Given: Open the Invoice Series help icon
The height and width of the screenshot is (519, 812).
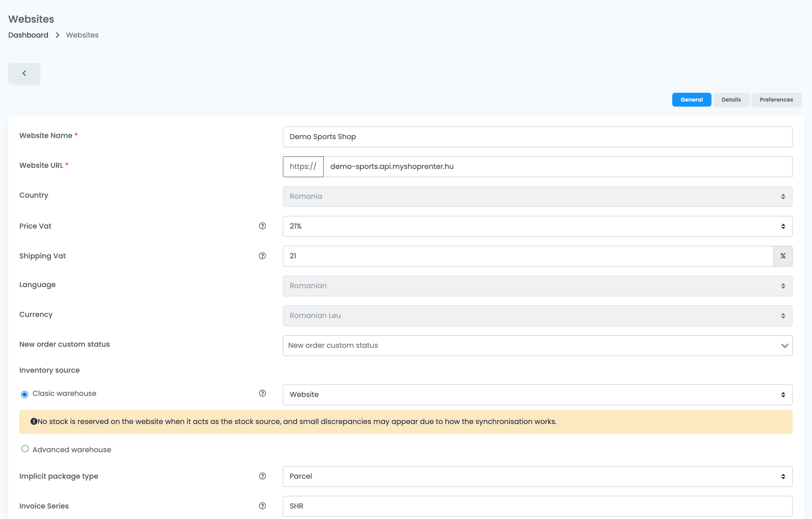Looking at the screenshot, I should point(262,506).
